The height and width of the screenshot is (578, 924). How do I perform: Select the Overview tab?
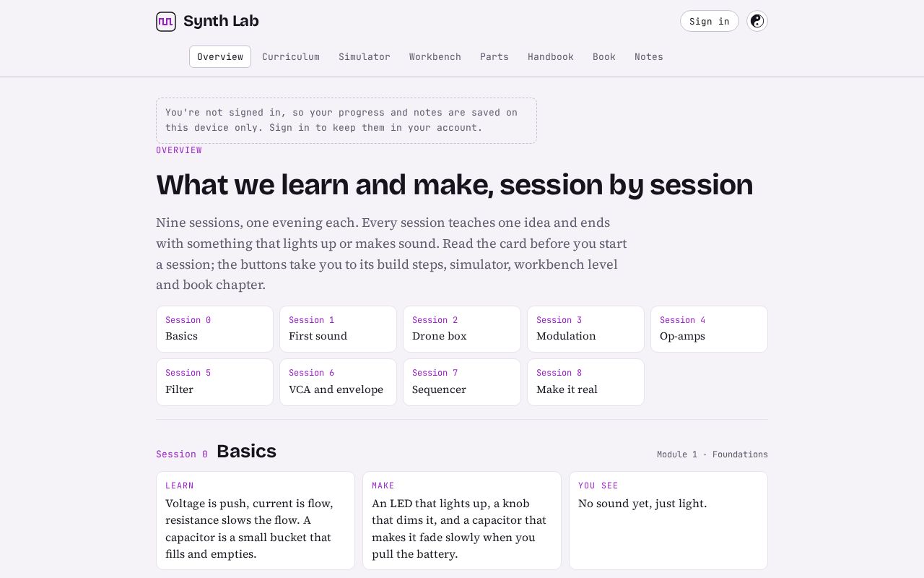coord(220,57)
